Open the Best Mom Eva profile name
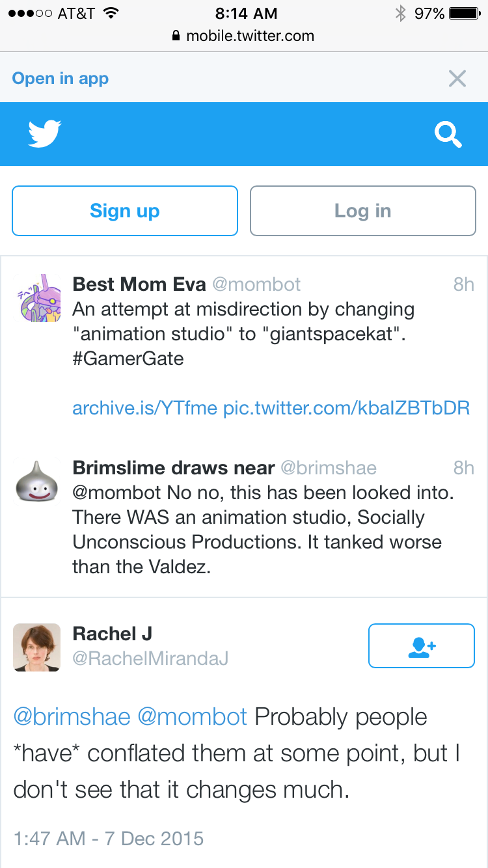 click(x=139, y=284)
